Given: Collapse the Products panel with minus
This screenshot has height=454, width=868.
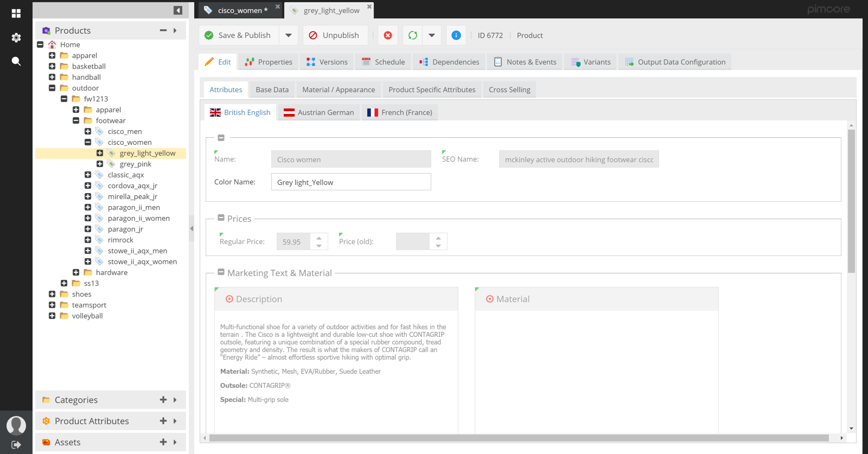Looking at the screenshot, I should click(x=163, y=30).
